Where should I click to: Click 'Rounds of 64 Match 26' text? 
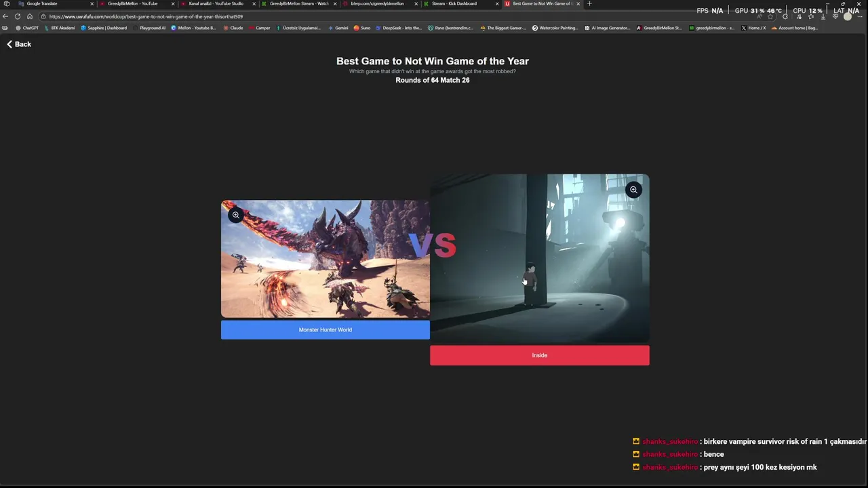point(433,80)
